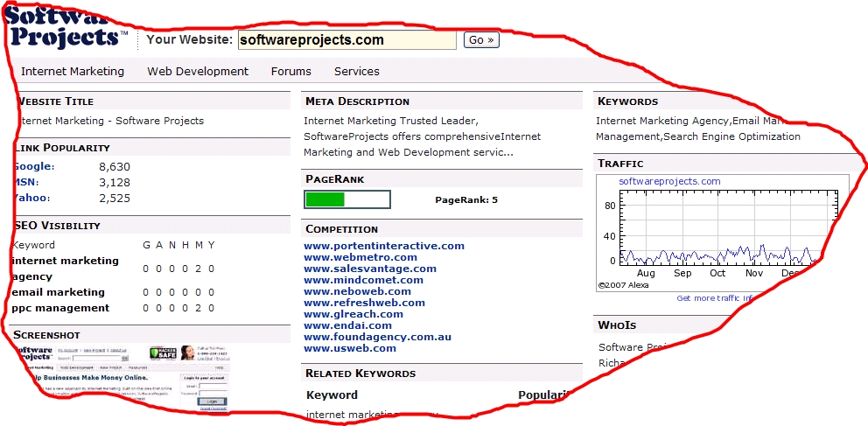Open competitor www.usweb.com
868x426 pixels.
click(x=350, y=348)
